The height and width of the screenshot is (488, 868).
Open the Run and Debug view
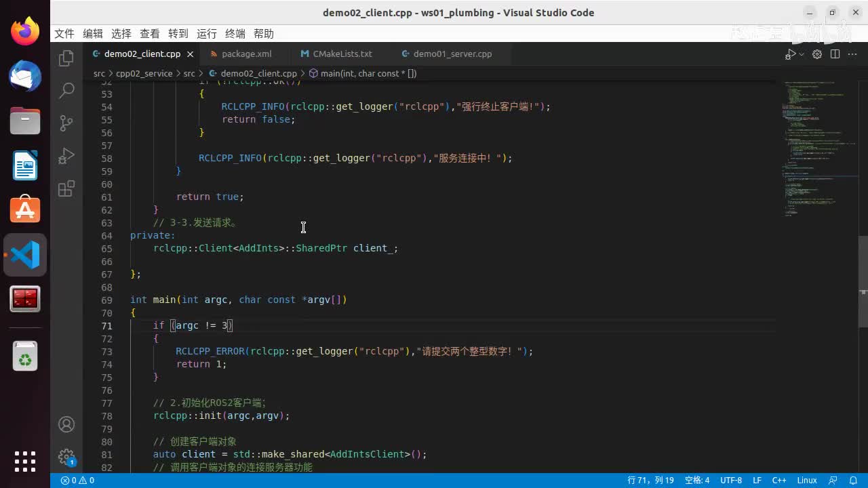(x=66, y=156)
